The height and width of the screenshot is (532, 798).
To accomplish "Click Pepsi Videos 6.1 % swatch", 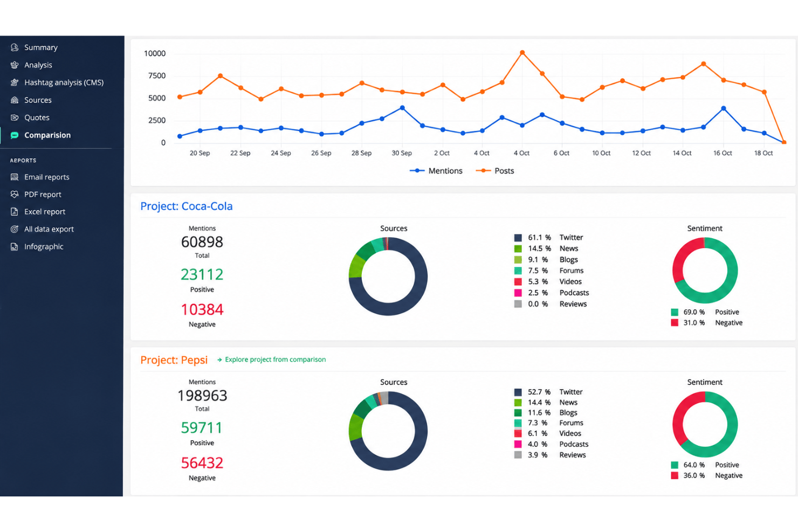I will point(518,433).
